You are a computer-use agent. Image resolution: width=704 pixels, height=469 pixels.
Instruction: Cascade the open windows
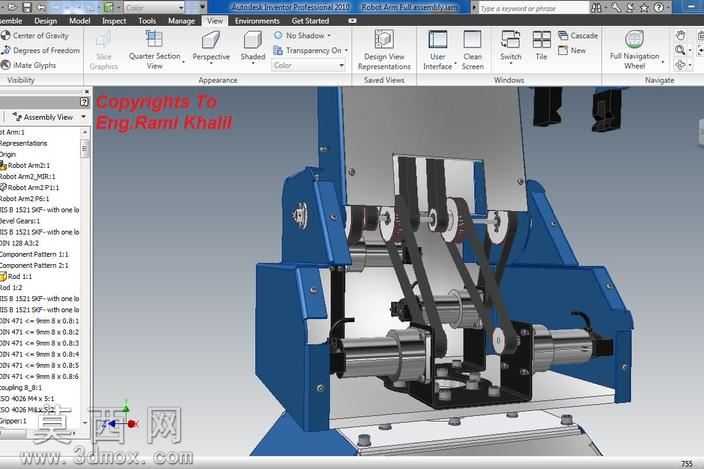point(578,35)
